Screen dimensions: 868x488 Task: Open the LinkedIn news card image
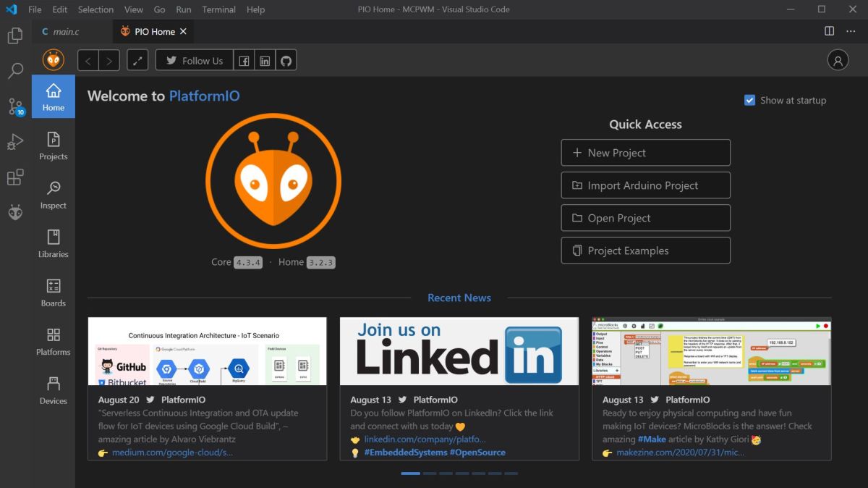(459, 351)
